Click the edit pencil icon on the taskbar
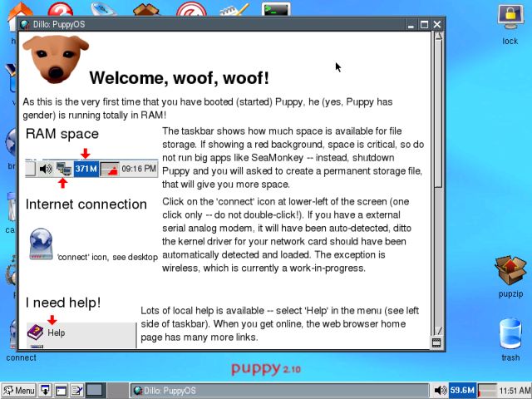This screenshot has height=399, width=532. click(77, 391)
